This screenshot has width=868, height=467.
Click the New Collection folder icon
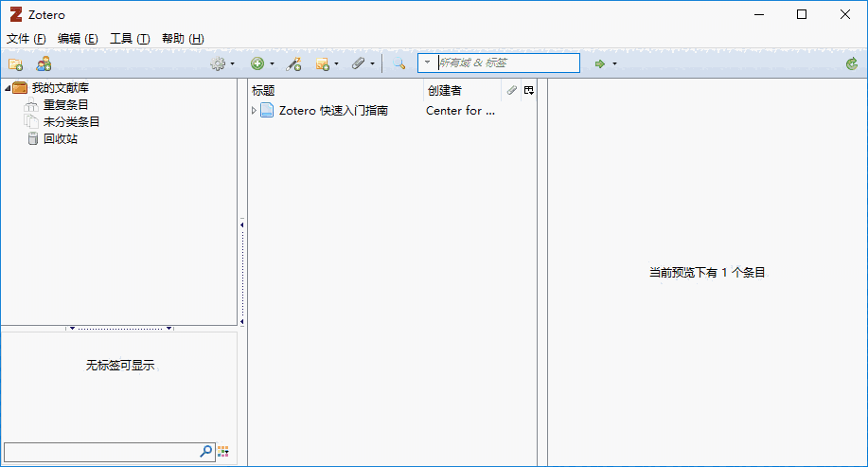coord(15,64)
